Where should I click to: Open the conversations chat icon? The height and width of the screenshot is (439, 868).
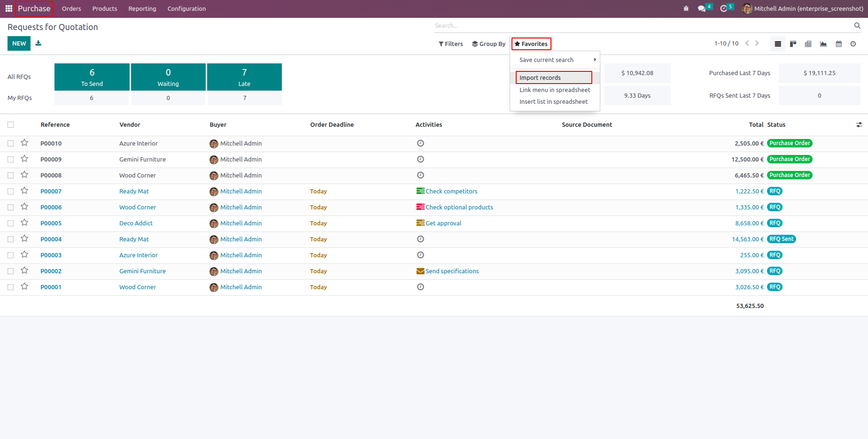(701, 8)
